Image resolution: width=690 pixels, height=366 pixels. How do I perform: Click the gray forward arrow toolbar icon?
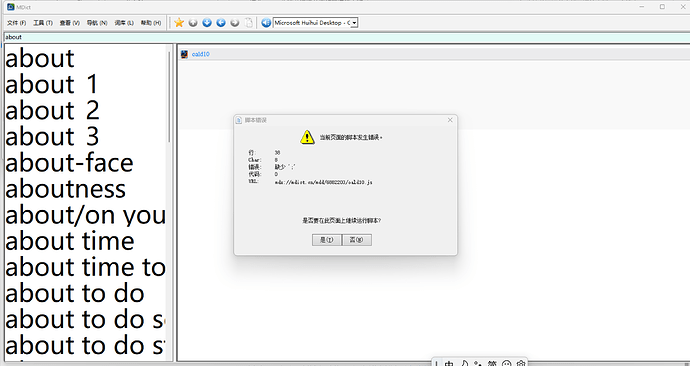pyautogui.click(x=235, y=23)
